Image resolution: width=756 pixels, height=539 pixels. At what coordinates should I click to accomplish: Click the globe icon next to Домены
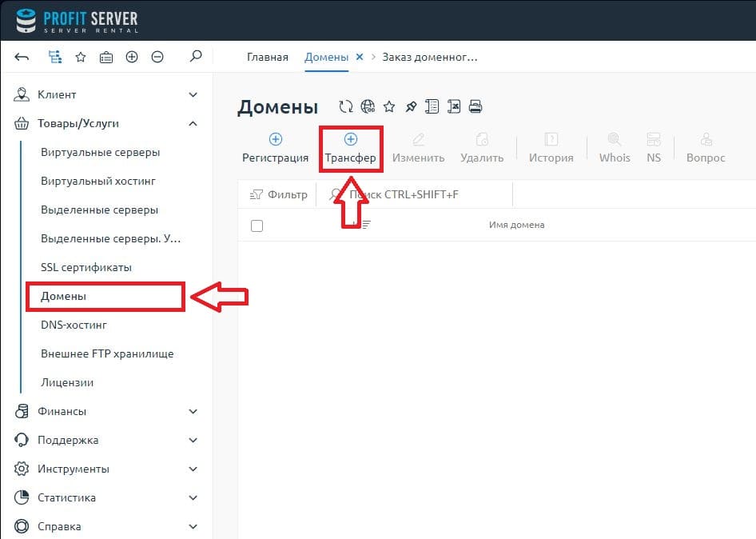tap(368, 106)
